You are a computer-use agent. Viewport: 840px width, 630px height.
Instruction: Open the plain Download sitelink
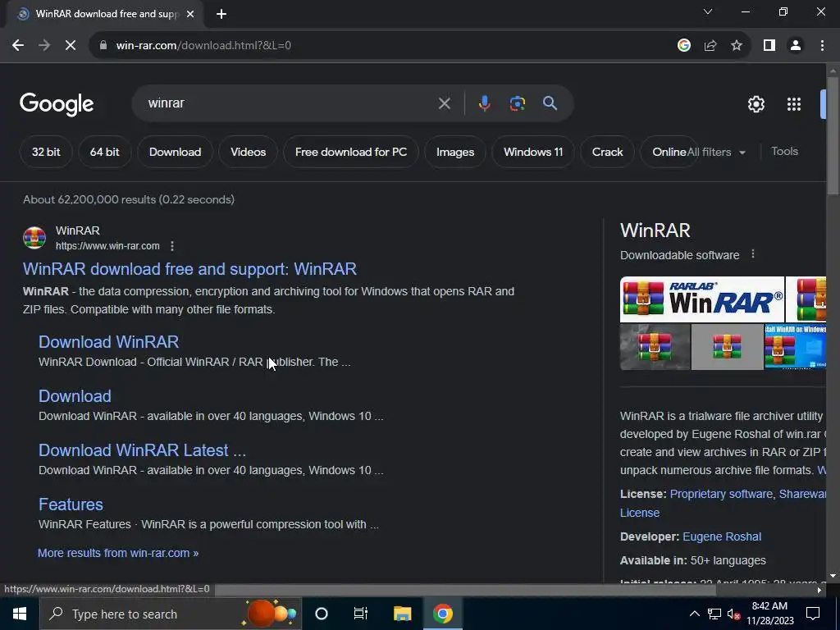pos(75,396)
